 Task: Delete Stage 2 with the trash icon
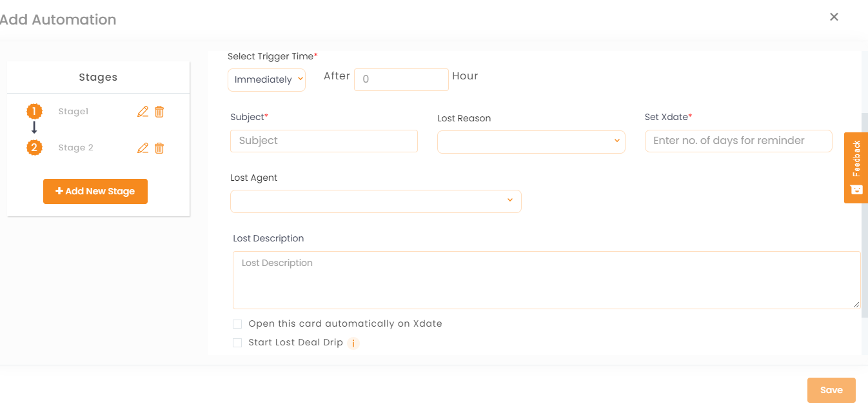tap(159, 148)
